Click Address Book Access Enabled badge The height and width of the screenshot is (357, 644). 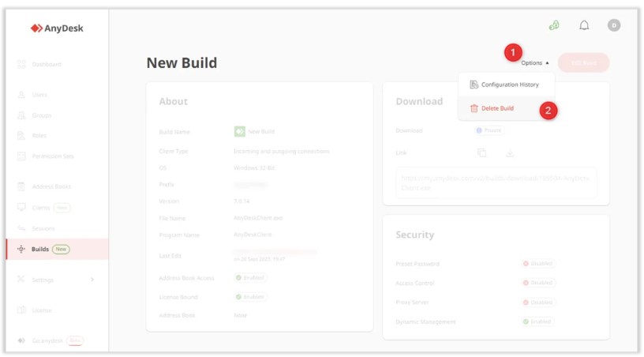pyautogui.click(x=250, y=278)
